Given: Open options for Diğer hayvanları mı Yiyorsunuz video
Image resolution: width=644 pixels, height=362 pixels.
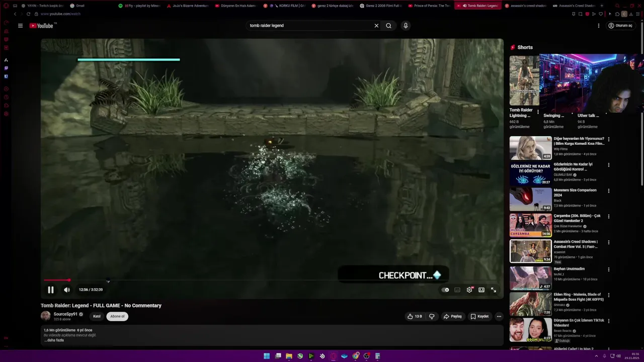Looking at the screenshot, I should [x=609, y=139].
